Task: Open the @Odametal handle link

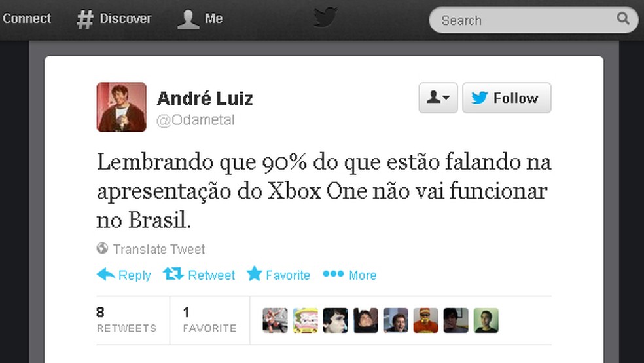Action: [x=196, y=120]
